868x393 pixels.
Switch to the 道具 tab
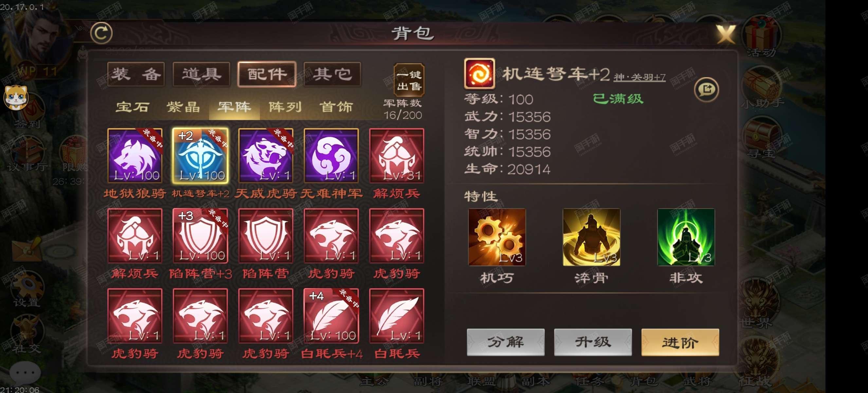(201, 74)
